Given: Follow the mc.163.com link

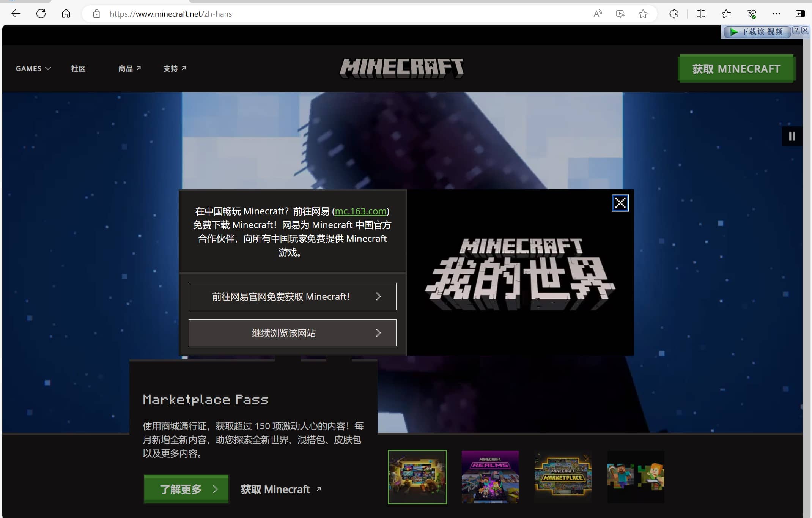Looking at the screenshot, I should (360, 211).
